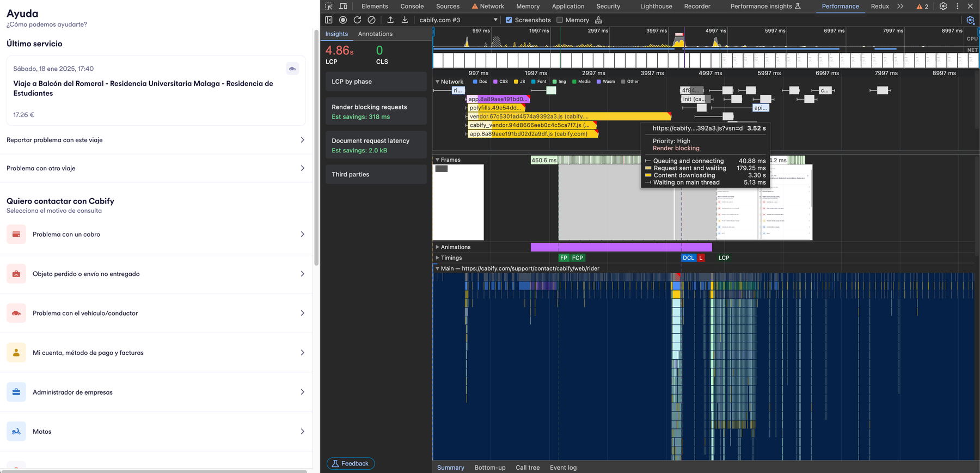The height and width of the screenshot is (473, 980).
Task: Select the Bottom-up tab
Action: (x=490, y=468)
